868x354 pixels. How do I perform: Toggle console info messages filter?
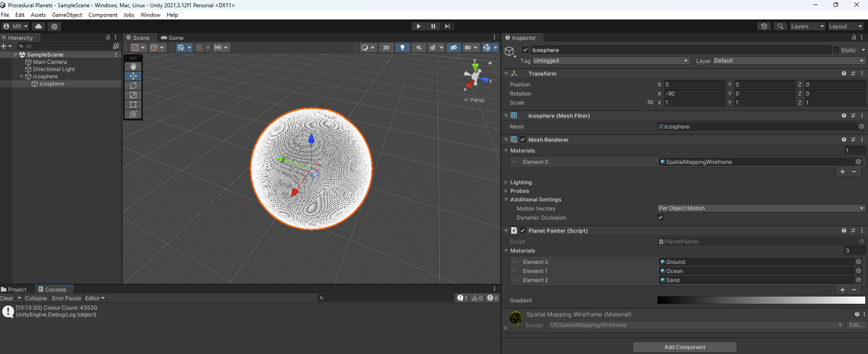462,298
